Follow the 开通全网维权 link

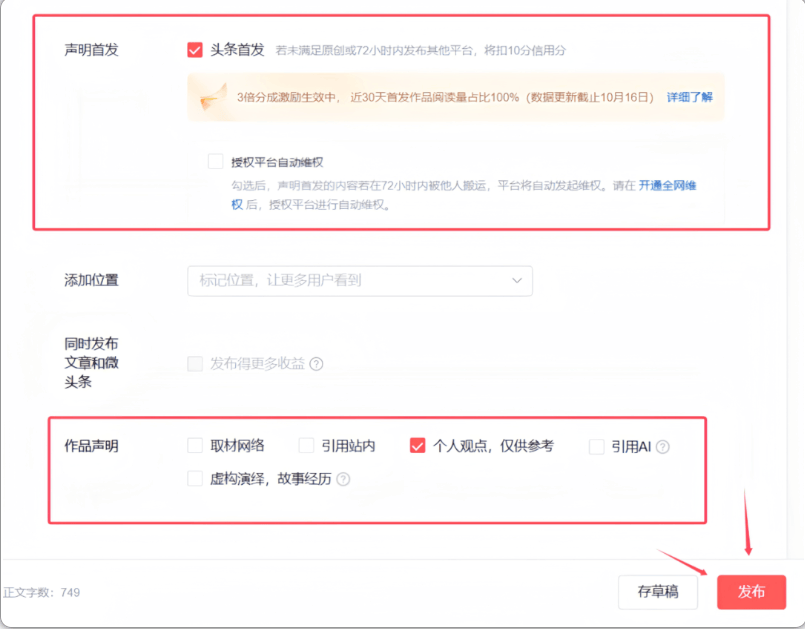coord(668,186)
